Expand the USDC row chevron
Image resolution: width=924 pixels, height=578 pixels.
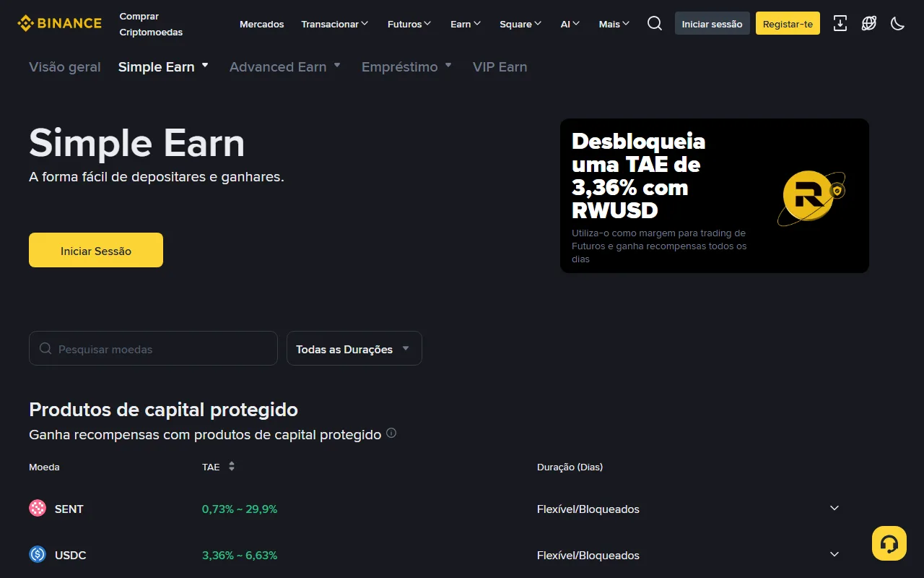834,554
